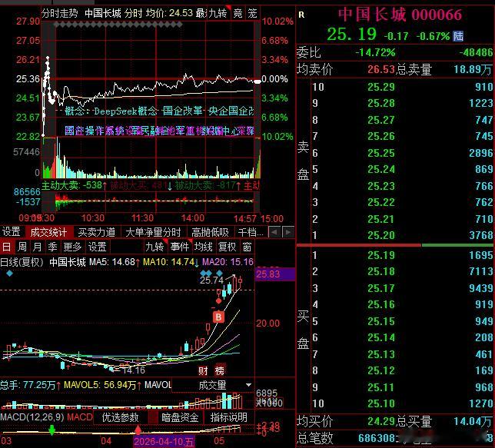
Task: Click the DeepSeek概念 concept label
Action: (125, 111)
